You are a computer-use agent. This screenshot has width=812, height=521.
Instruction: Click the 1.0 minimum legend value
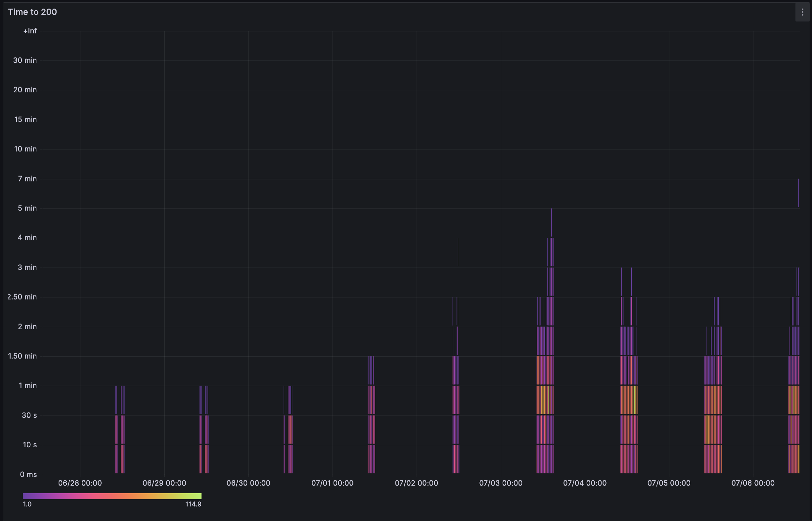(x=27, y=504)
